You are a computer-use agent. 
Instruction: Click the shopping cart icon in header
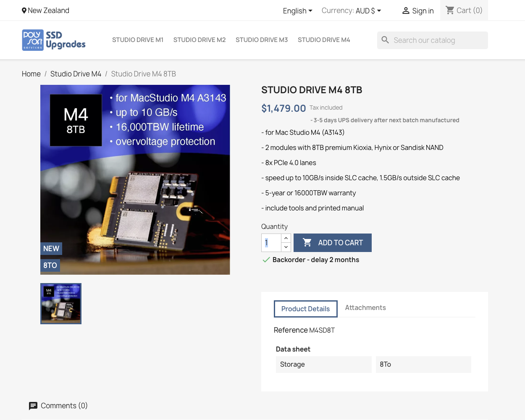click(x=450, y=10)
